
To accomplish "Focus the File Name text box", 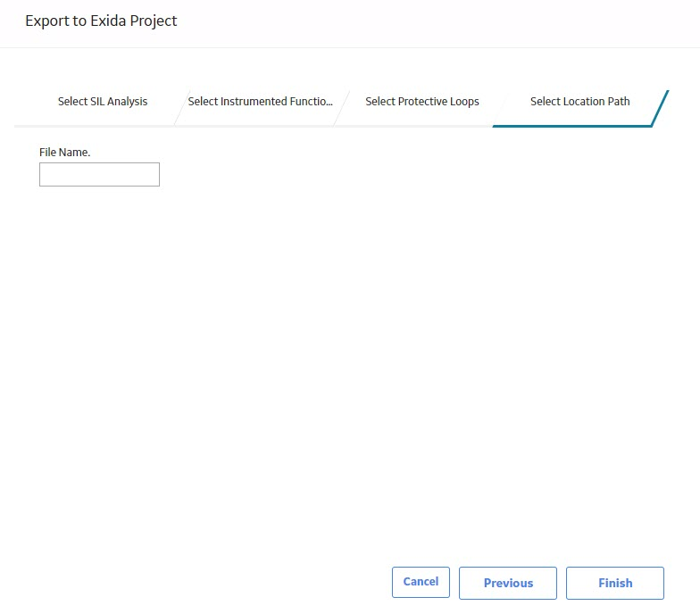I will [x=99, y=175].
